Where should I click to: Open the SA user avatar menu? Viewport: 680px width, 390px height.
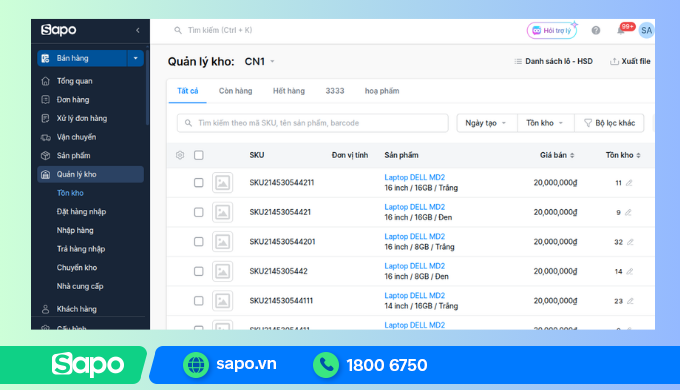click(646, 30)
